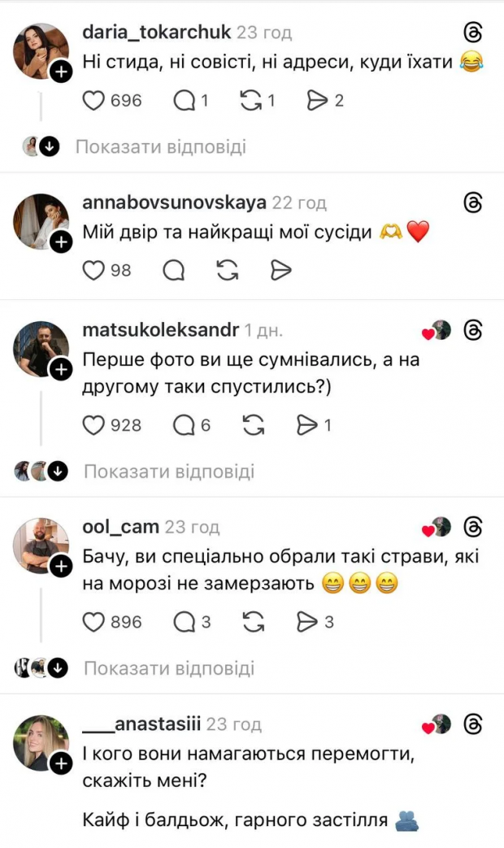This screenshot has height=848, width=504.
Task: Open Threads icon on annabovsunovskaya's comment
Action: [473, 202]
